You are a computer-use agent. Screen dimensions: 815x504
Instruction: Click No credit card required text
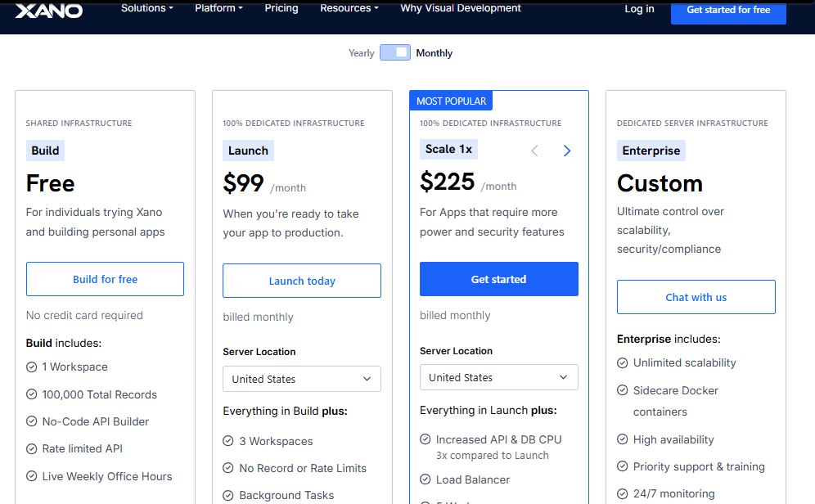click(84, 315)
